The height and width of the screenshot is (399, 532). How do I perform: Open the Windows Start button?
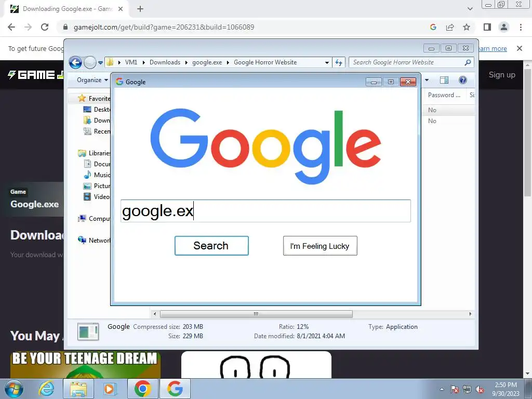click(x=14, y=389)
